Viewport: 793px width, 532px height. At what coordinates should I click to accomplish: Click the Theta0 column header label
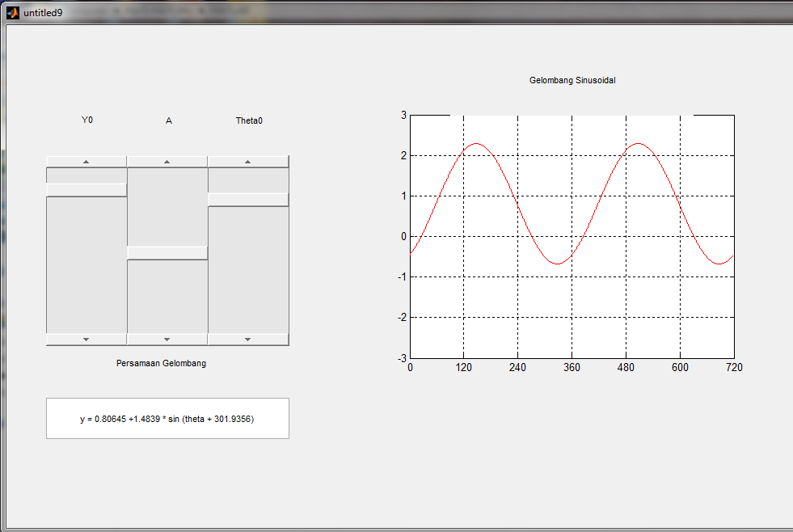248,120
